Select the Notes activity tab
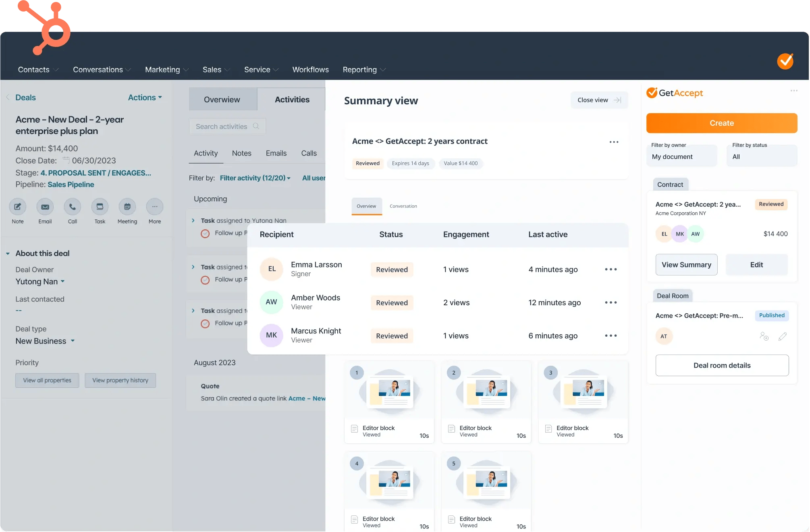The image size is (810, 532). pyautogui.click(x=241, y=153)
